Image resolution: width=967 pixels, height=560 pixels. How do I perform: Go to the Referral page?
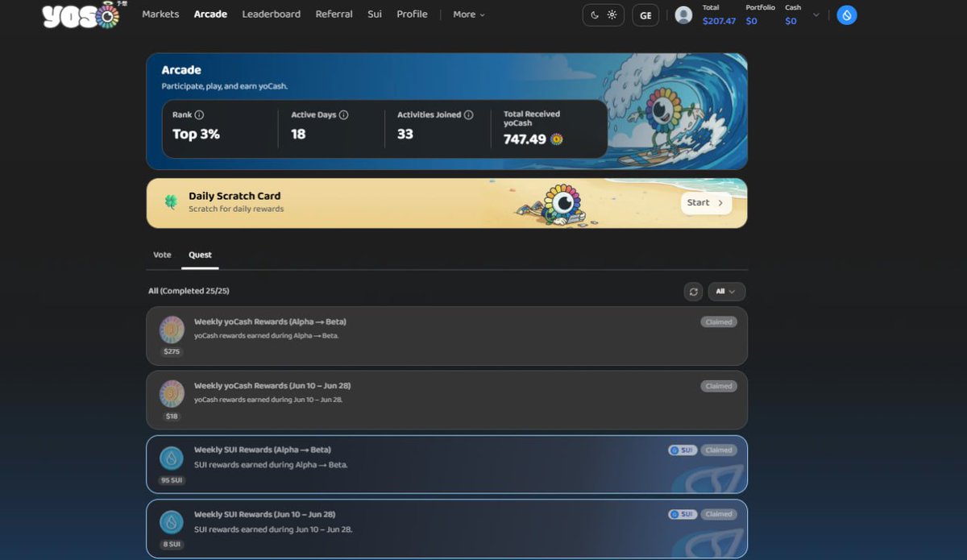(x=334, y=15)
